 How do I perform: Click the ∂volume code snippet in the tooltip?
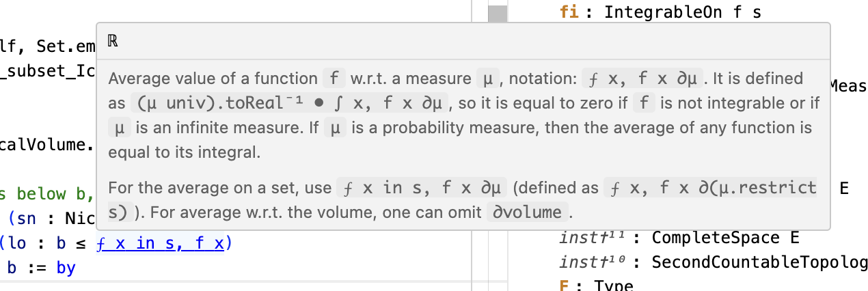pyautogui.click(x=527, y=212)
